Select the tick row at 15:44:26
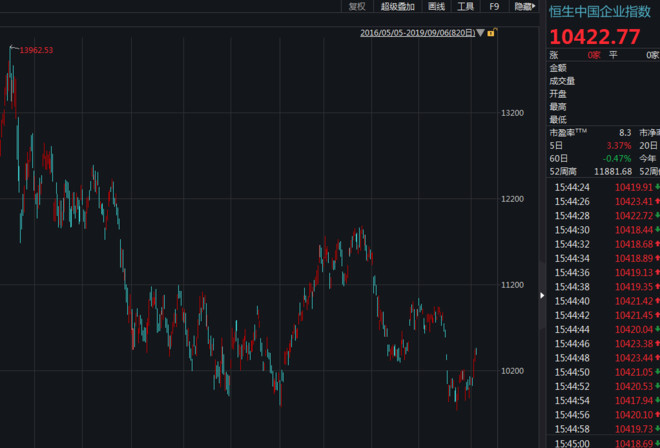Image resolution: width=660 pixels, height=448 pixels. 603,201
